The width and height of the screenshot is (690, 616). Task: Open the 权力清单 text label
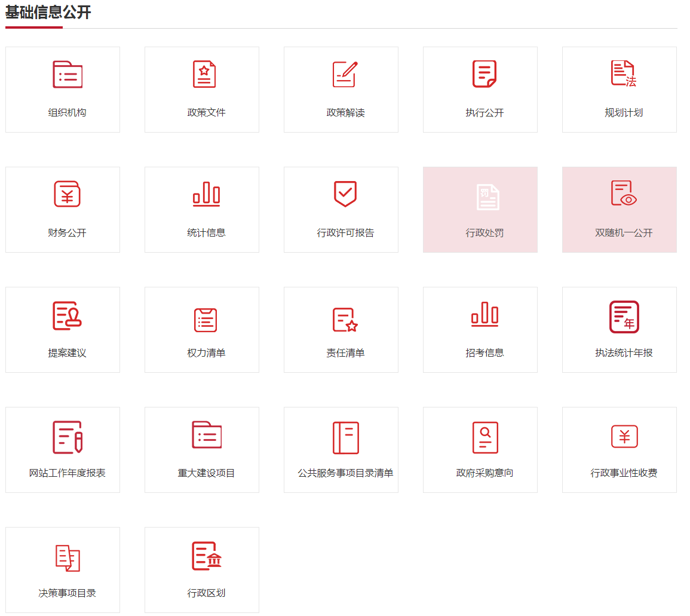(x=206, y=353)
